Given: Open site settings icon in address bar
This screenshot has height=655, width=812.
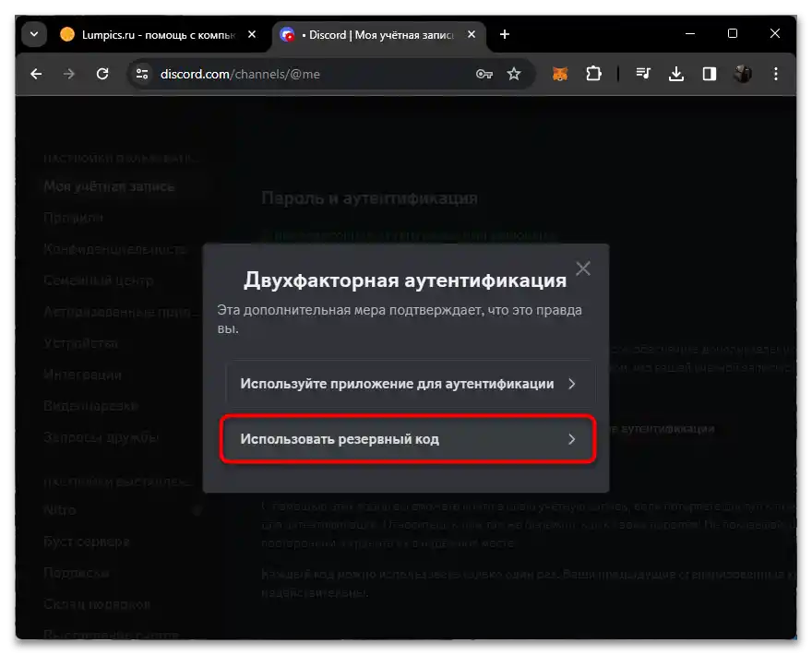Looking at the screenshot, I should tap(143, 74).
